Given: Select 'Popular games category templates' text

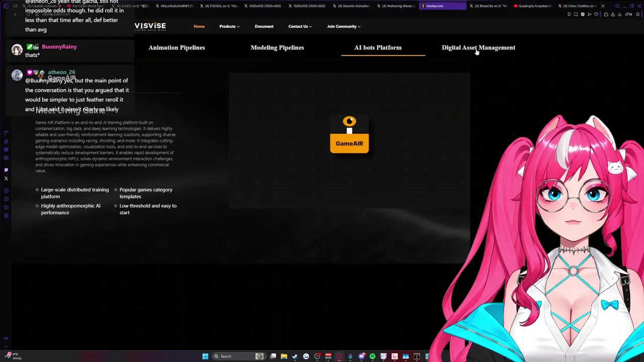Looking at the screenshot, I should tap(146, 193).
